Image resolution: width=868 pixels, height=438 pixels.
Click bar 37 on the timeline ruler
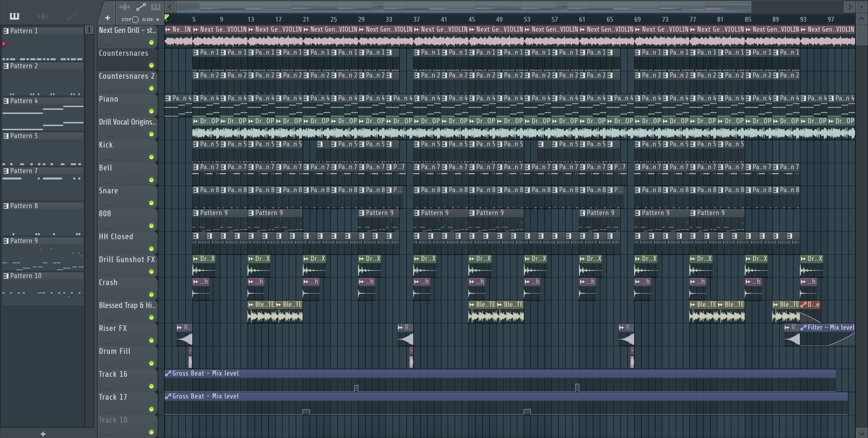417,19
